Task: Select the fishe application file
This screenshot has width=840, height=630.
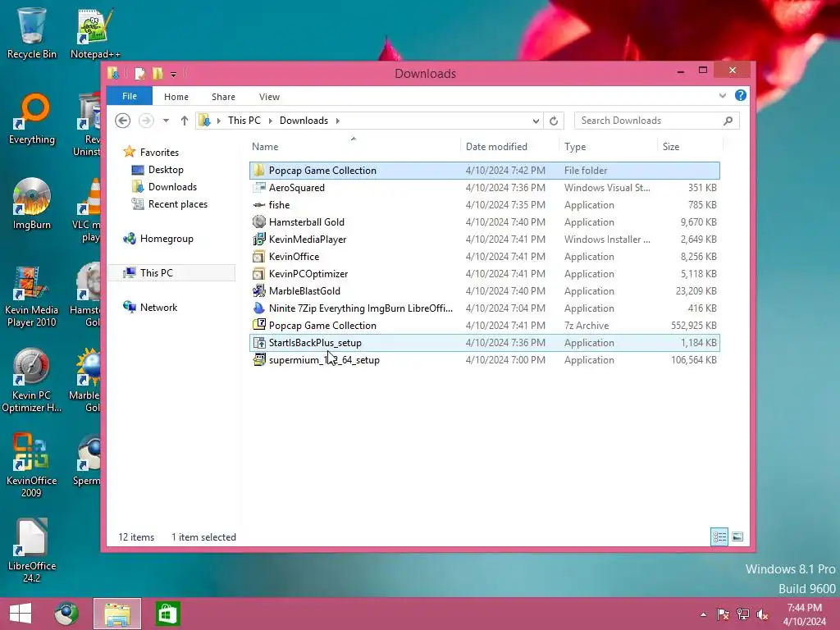Action: (x=484, y=204)
